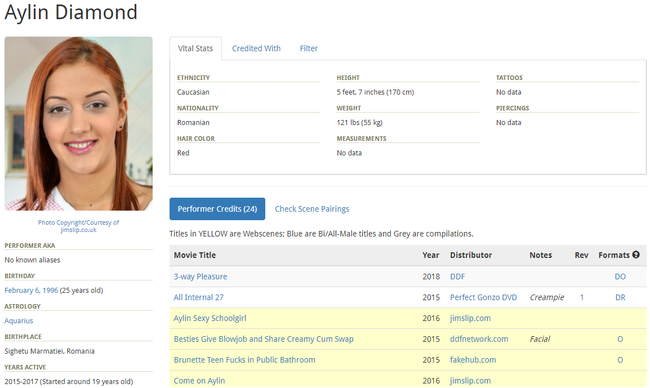The height and width of the screenshot is (388, 650).
Task: Click the year 2018 in the 3-way Pleasure row
Action: [x=431, y=276]
